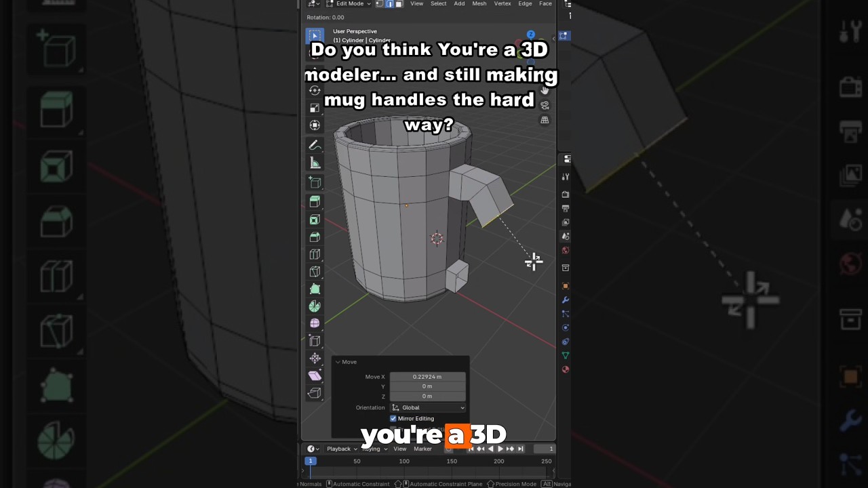Enable edge select mode
Screen dimensions: 868x488
point(389,4)
